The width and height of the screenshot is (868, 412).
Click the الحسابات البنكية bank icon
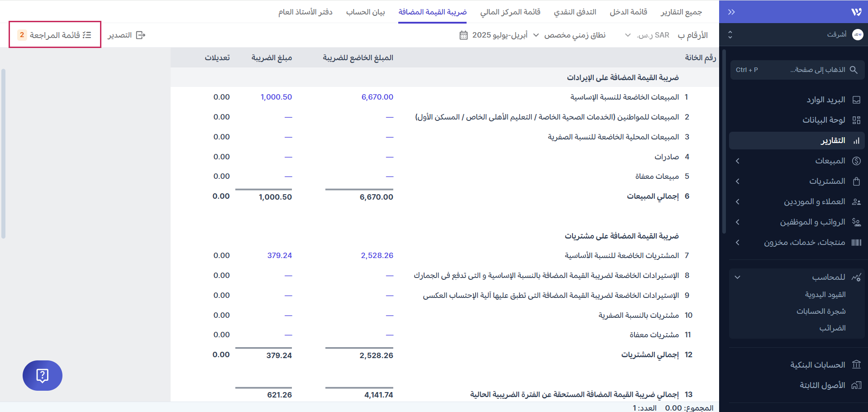856,365
